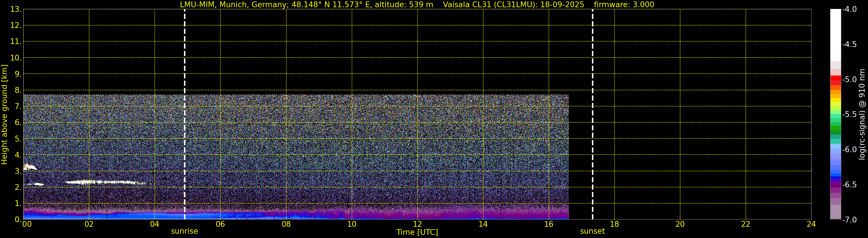Click the colorbar tick label '-4.0'

(849, 10)
